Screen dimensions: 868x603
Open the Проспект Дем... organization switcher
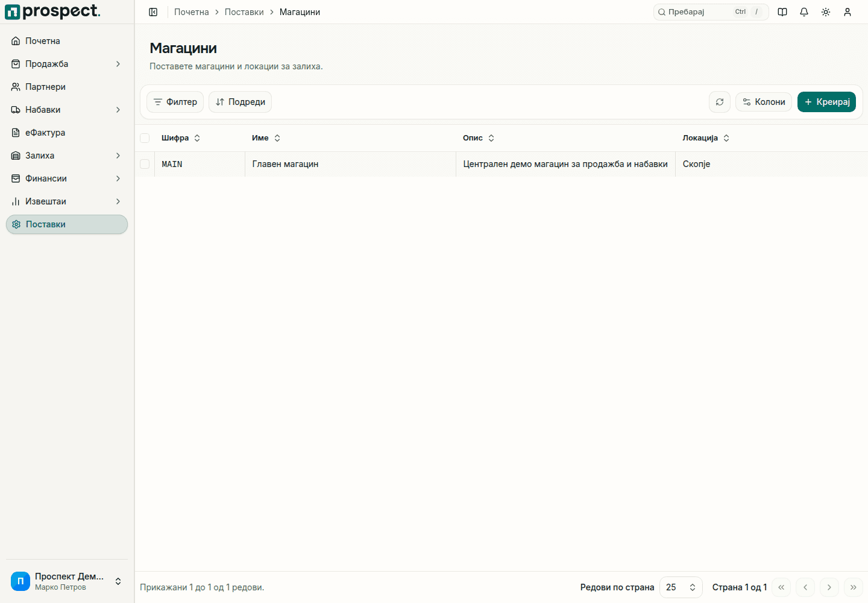pyautogui.click(x=66, y=581)
